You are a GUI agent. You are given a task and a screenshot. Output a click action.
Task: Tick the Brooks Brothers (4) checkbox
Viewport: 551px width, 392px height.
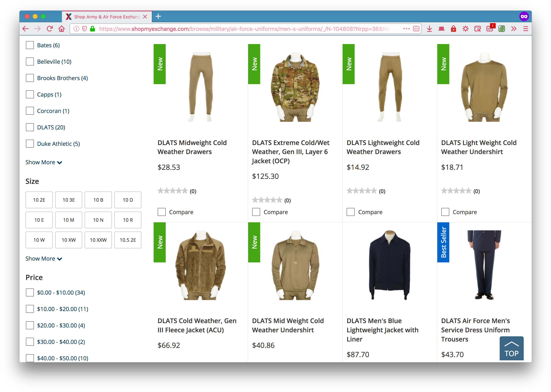pyautogui.click(x=30, y=78)
